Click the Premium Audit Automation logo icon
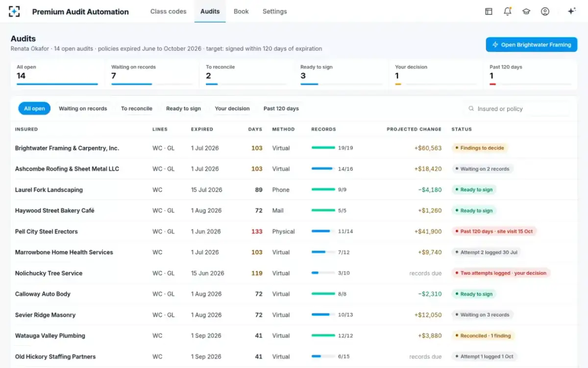The width and height of the screenshot is (588, 368). click(x=14, y=11)
